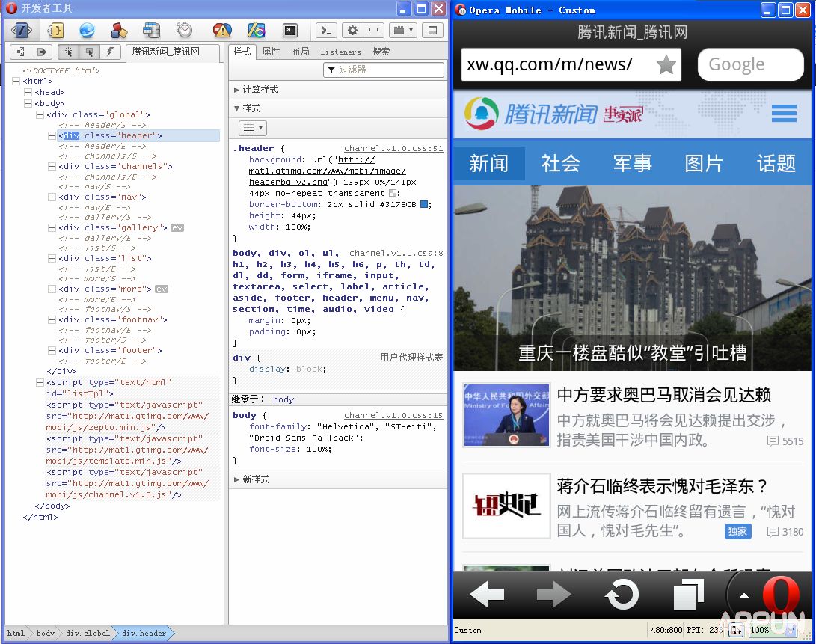Open the Errors warning panel
The height and width of the screenshot is (644, 816).
click(x=221, y=31)
